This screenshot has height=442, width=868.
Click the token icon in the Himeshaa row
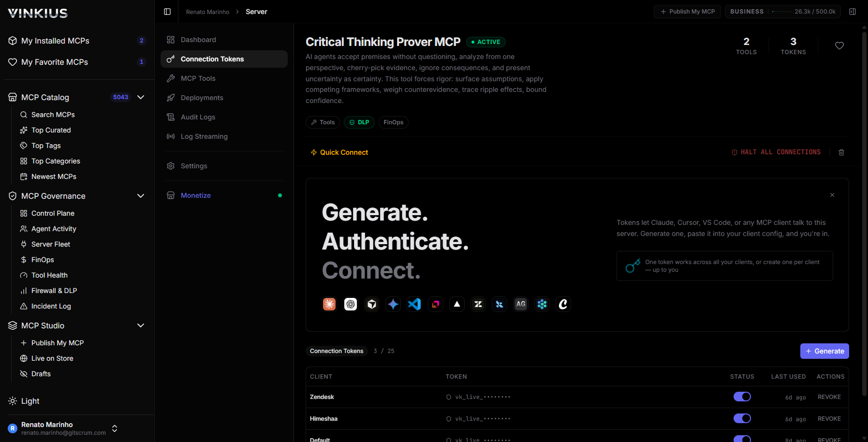coord(449,419)
